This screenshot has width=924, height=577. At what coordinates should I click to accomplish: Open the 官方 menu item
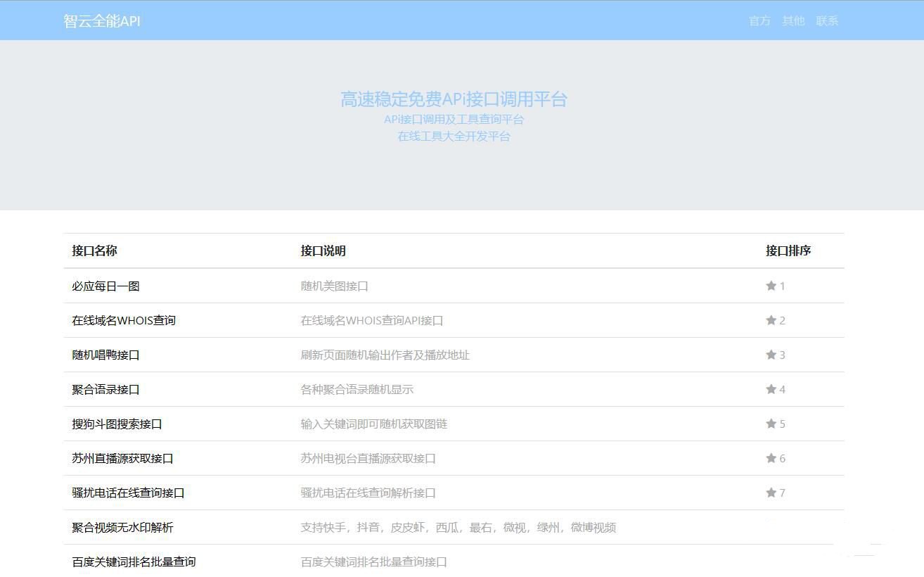tap(759, 20)
